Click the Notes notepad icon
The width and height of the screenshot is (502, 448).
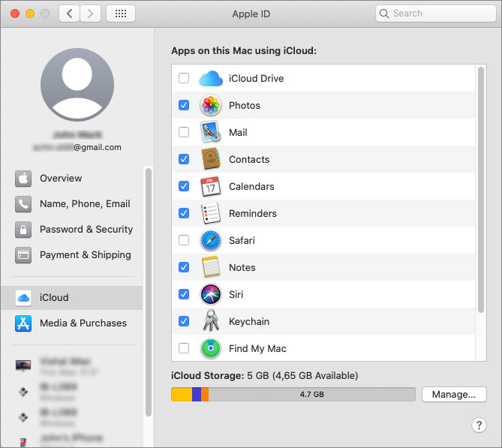click(211, 267)
